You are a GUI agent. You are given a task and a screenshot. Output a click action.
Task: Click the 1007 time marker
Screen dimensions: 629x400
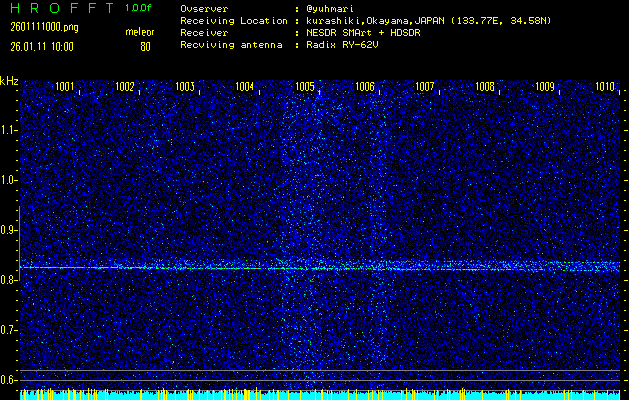click(425, 86)
